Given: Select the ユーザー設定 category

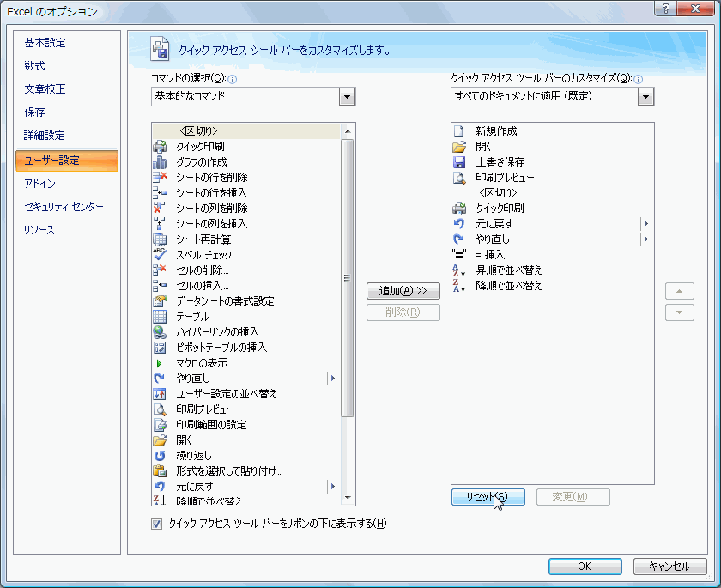Looking at the screenshot, I should point(67,161).
